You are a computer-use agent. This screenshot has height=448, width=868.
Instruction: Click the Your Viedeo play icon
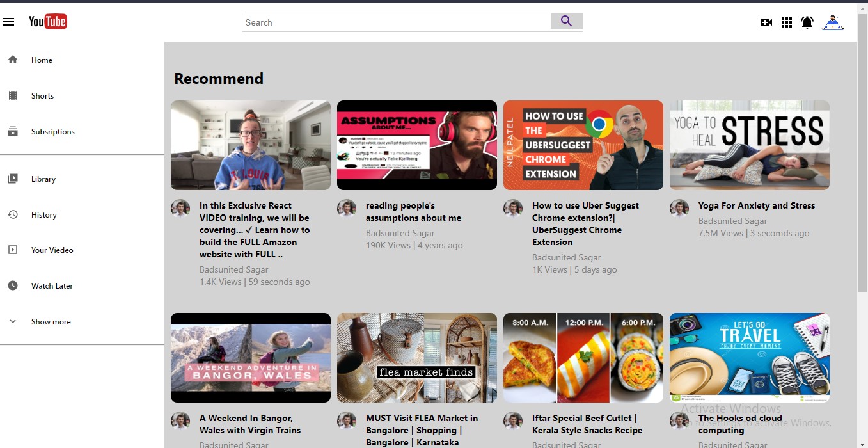(13, 250)
